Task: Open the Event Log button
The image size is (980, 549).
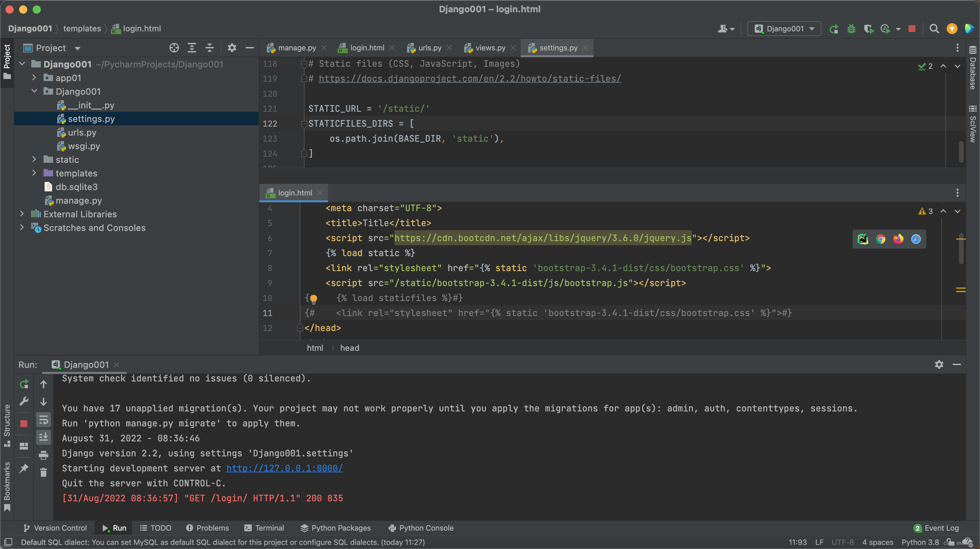Action: pyautogui.click(x=937, y=528)
